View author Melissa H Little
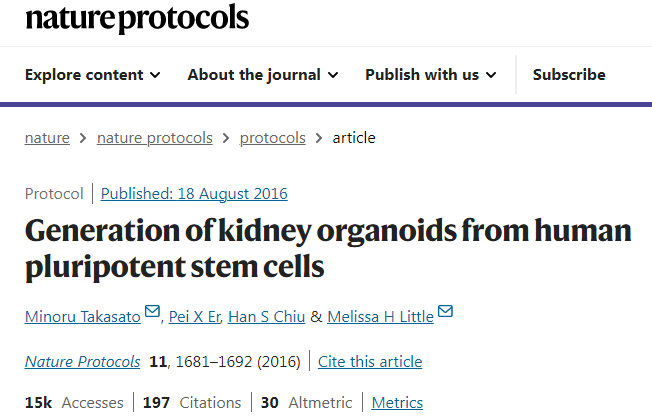 pos(381,317)
